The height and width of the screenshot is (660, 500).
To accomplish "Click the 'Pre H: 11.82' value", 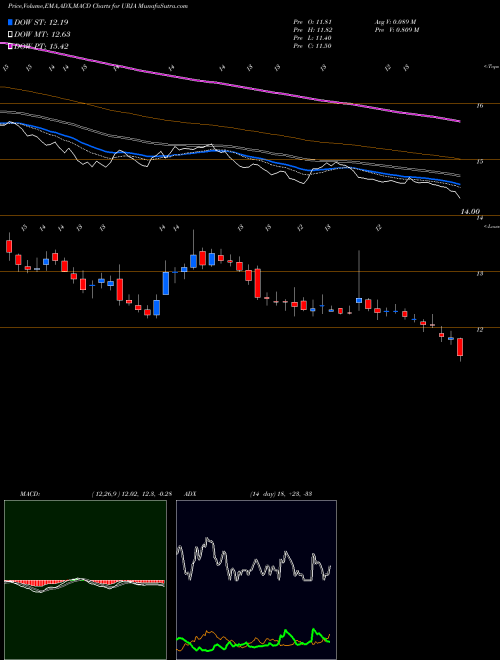I will tap(314, 30).
